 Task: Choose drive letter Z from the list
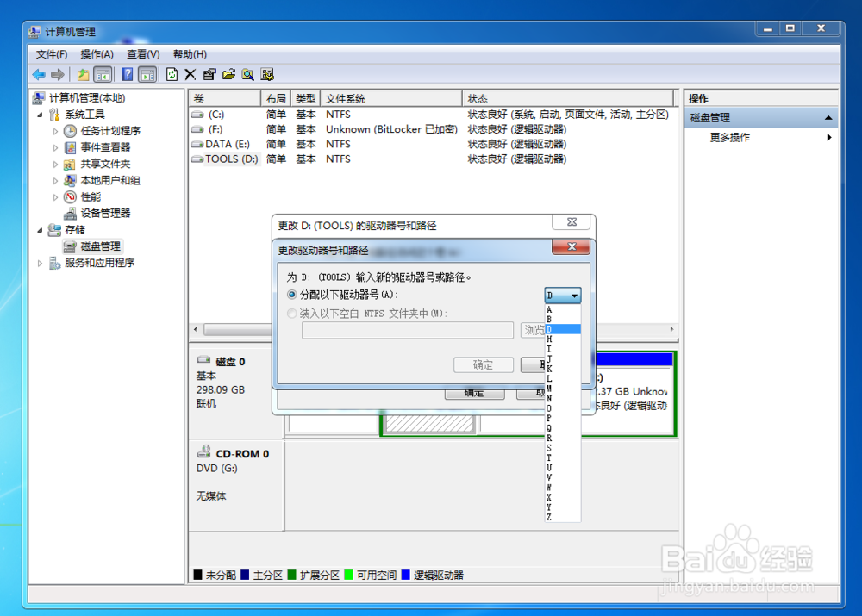coord(563,517)
